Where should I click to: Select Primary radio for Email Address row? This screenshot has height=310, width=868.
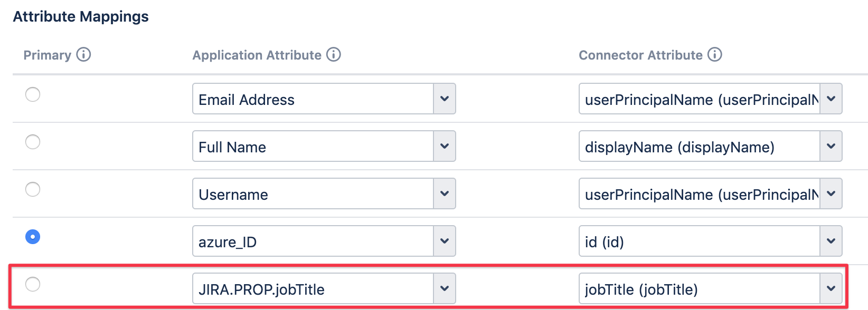pyautogui.click(x=33, y=94)
